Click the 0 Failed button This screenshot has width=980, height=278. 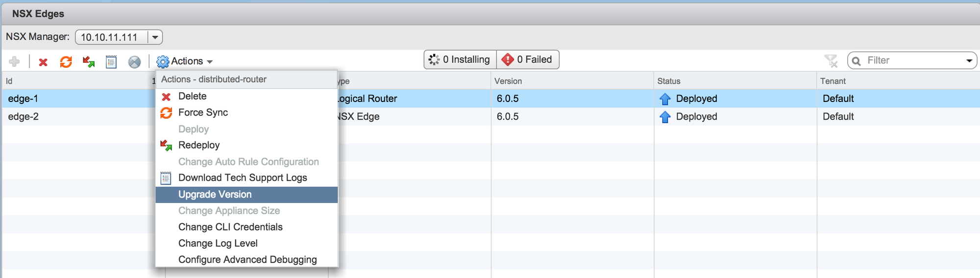coord(528,60)
